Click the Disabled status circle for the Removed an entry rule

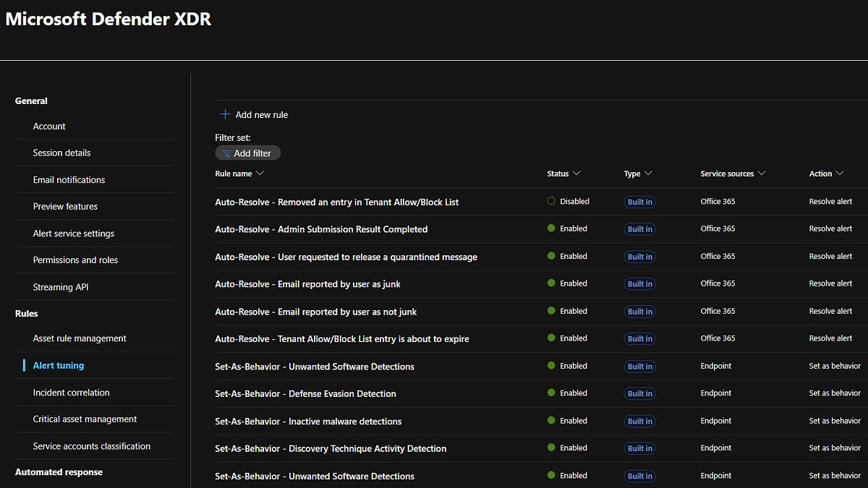click(x=551, y=202)
